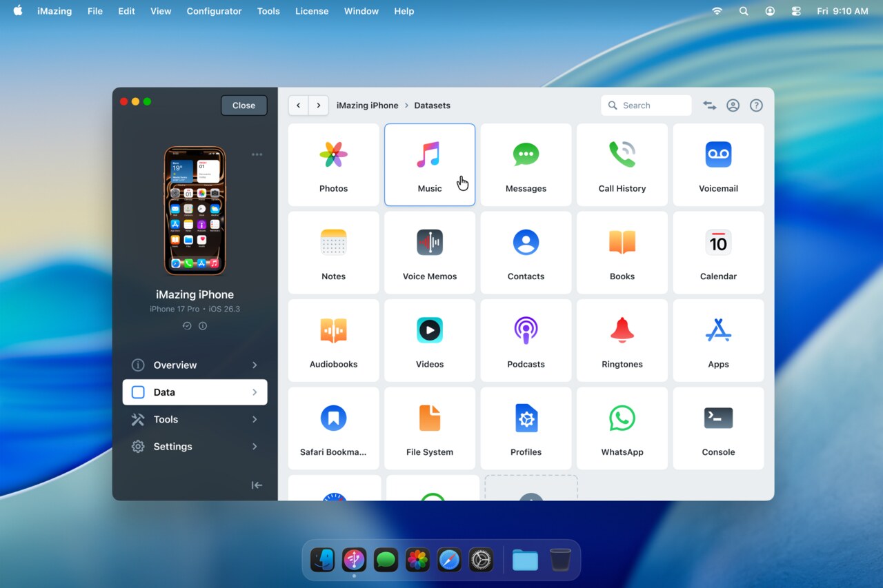Open the Trash from the Dock

pyautogui.click(x=560, y=560)
